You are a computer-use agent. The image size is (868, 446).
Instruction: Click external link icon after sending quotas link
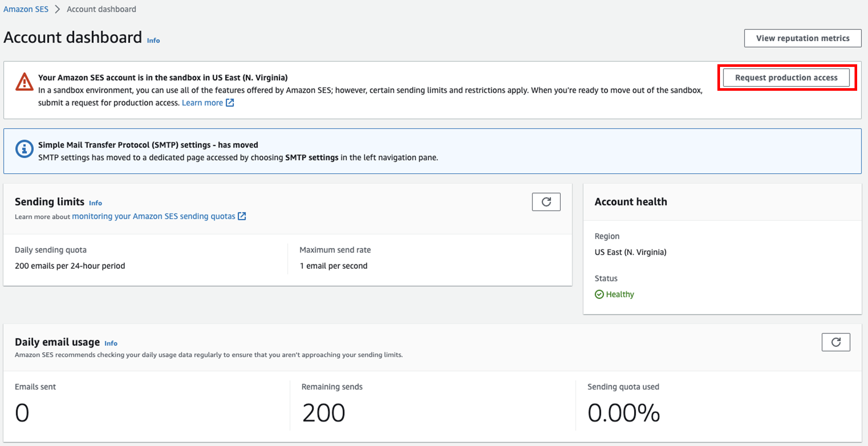point(242,216)
